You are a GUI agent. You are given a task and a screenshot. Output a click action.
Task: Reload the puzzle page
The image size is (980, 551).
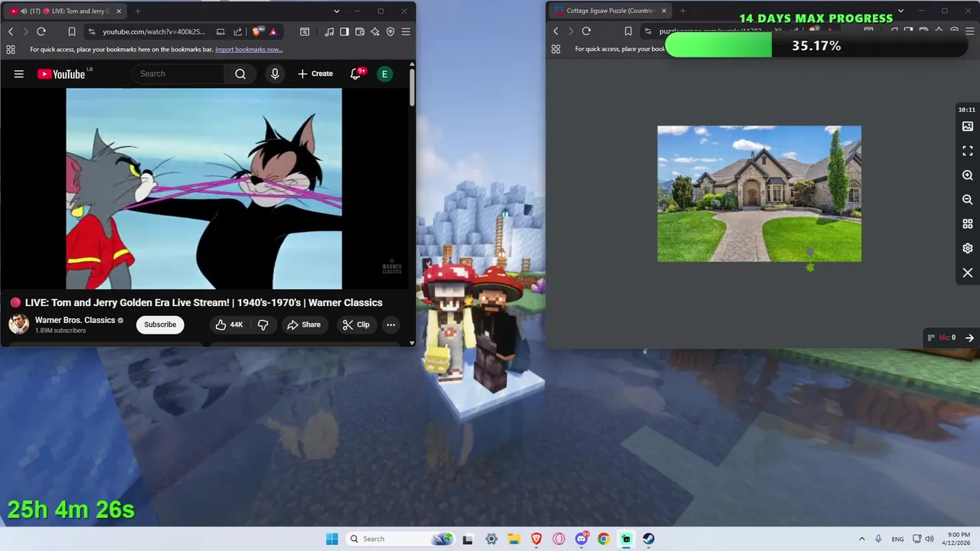coord(586,31)
